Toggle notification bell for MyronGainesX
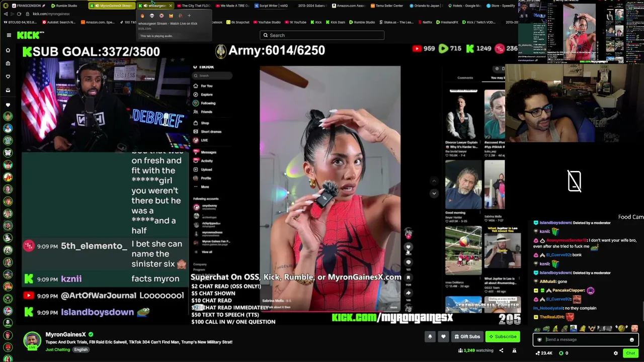 (x=430, y=336)
